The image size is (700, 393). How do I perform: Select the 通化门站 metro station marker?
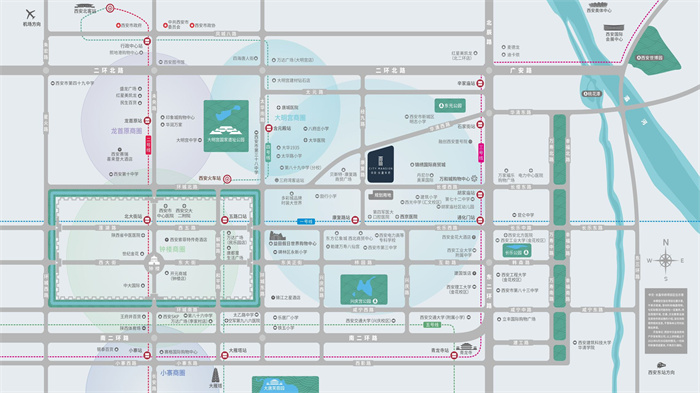click(x=480, y=220)
